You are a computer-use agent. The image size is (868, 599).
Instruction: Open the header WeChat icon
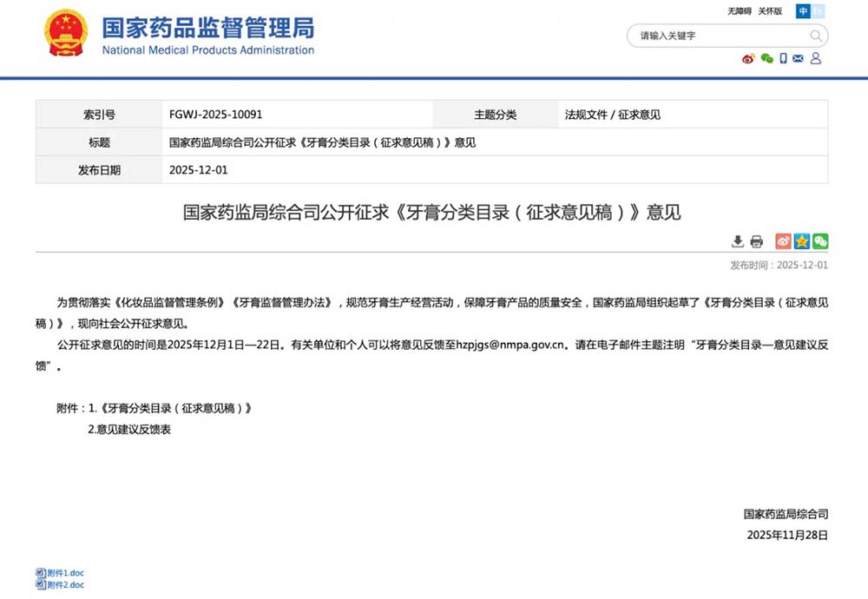pos(766,59)
